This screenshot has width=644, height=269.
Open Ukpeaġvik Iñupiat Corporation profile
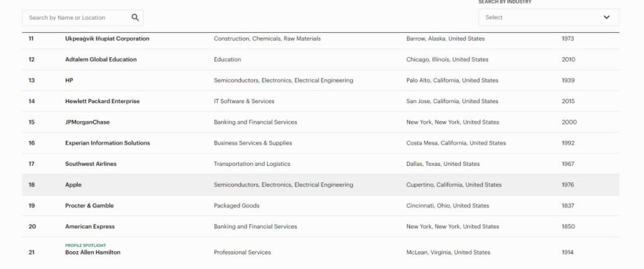(107, 39)
